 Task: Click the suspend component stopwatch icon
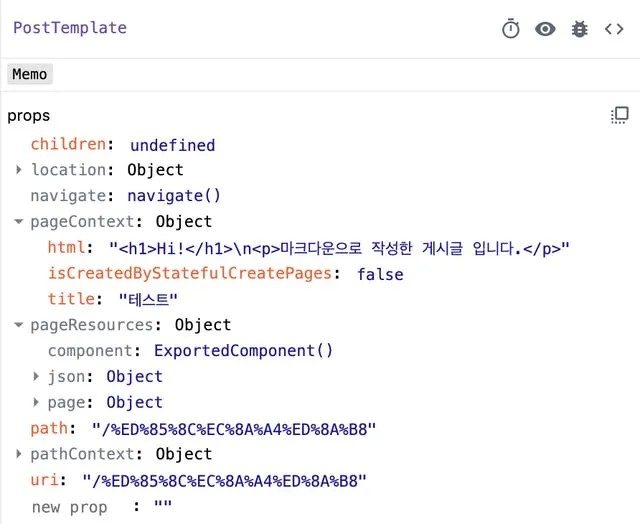tap(511, 29)
